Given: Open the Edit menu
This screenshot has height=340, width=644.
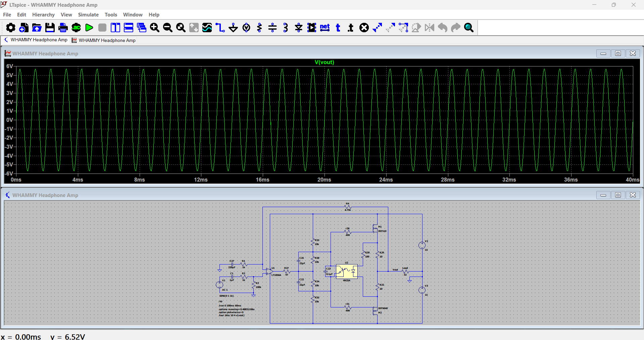Looking at the screenshot, I should (21, 15).
